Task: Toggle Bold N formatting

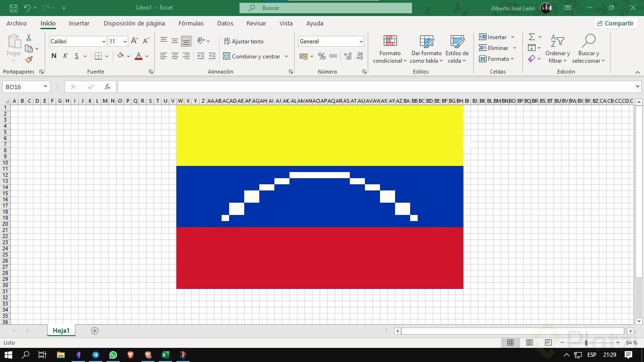Action: (x=54, y=56)
